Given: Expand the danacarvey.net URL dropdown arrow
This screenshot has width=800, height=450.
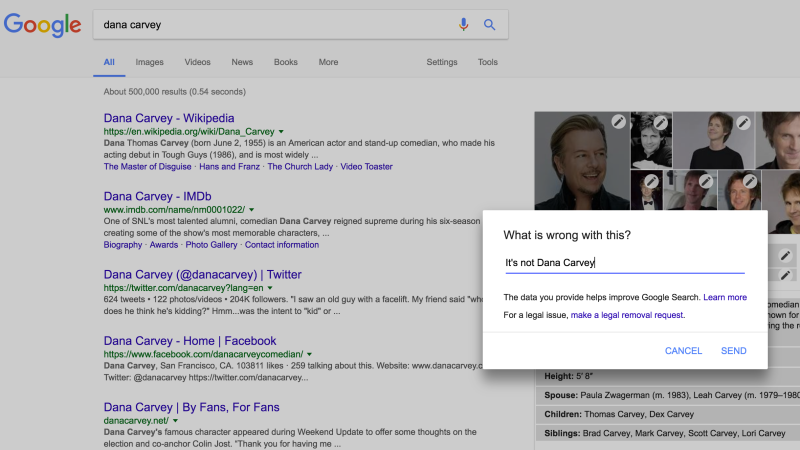Looking at the screenshot, I should pyautogui.click(x=175, y=421).
